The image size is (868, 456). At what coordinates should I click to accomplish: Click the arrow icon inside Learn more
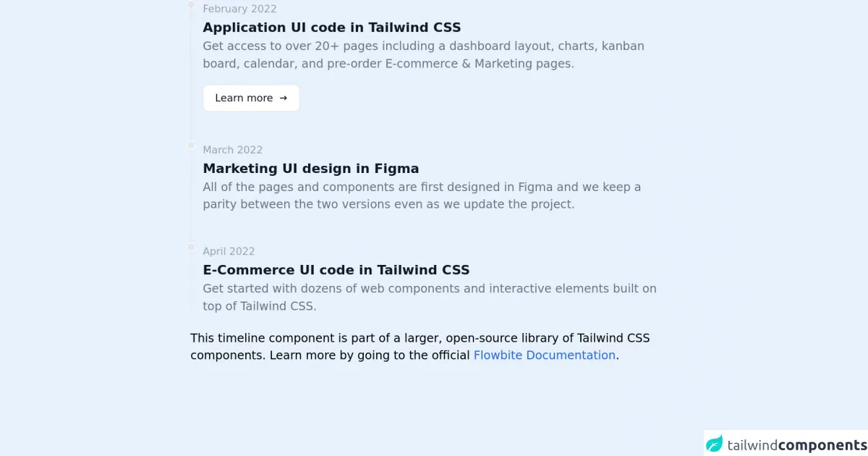coord(283,98)
